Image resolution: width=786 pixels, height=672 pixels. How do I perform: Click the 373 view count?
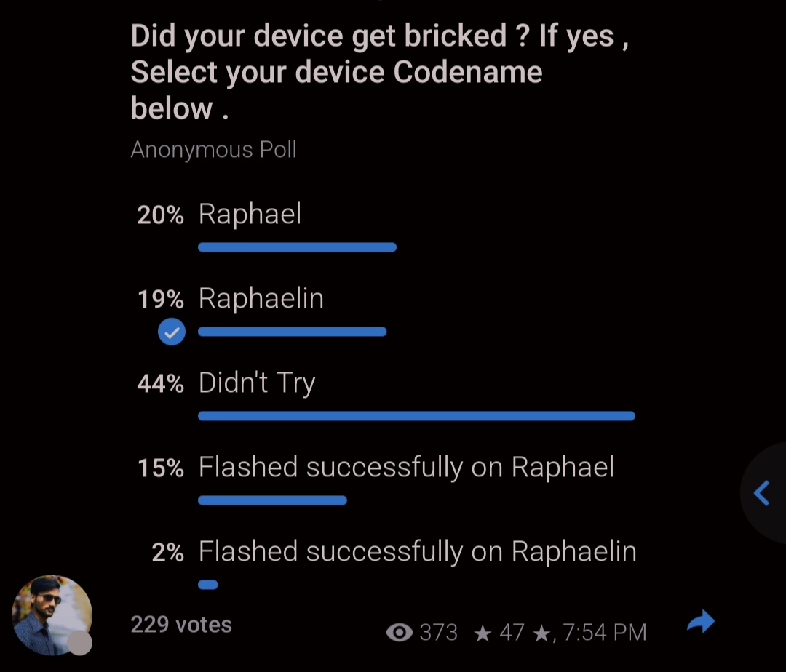tap(438, 633)
